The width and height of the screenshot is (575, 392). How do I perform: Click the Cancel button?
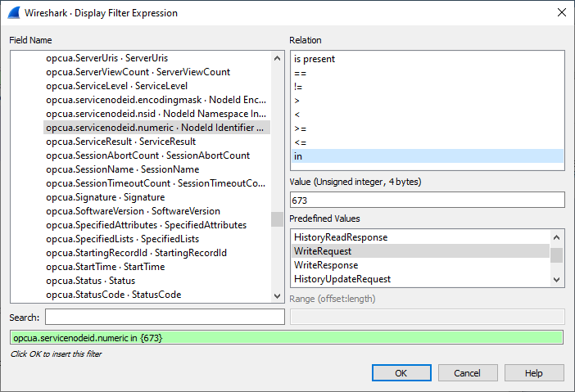tap(468, 373)
